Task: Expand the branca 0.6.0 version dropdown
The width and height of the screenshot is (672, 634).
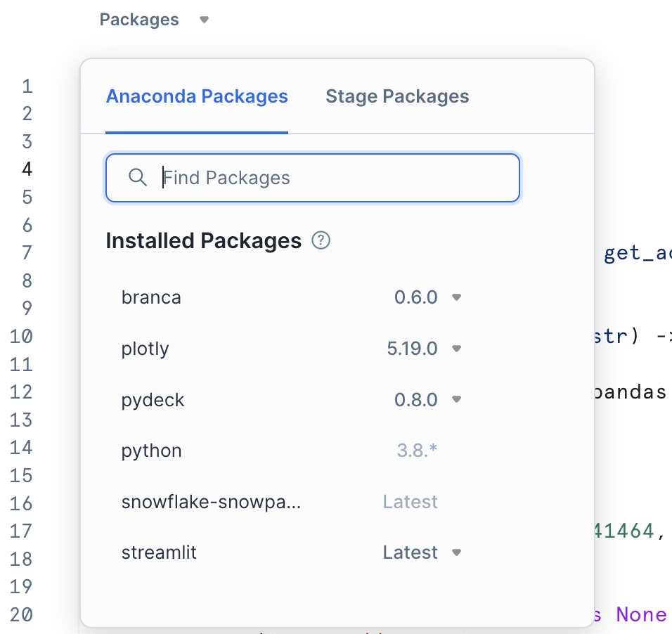Action: click(x=455, y=297)
